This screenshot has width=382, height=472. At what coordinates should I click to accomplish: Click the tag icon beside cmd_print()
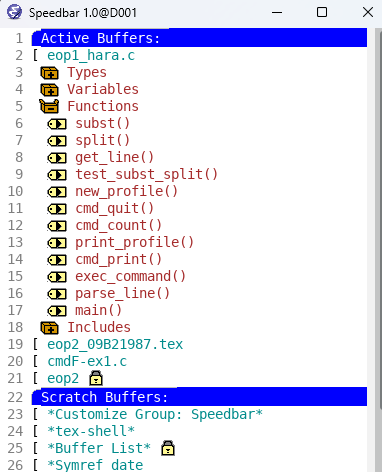[57, 260]
